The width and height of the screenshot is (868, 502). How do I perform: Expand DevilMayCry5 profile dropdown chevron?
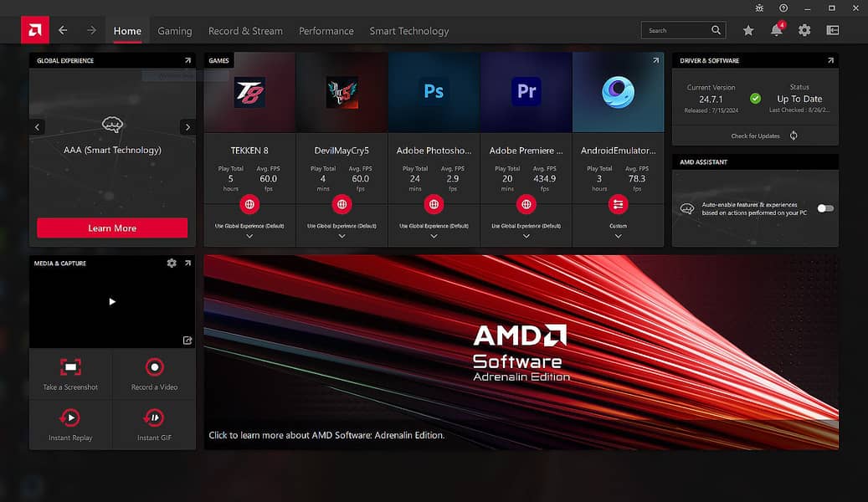[342, 236]
